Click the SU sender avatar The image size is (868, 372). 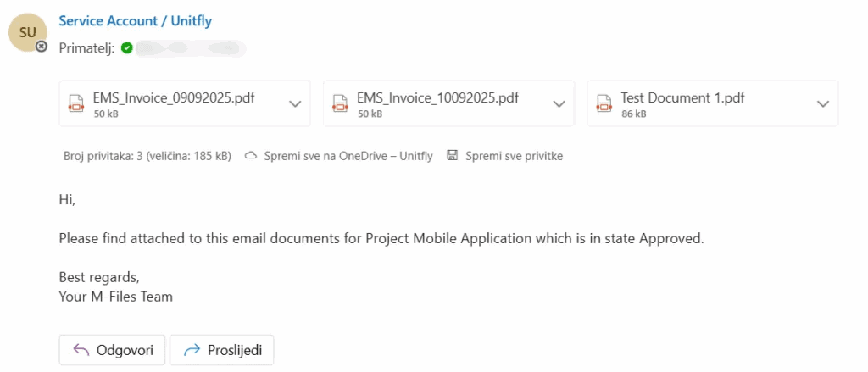[25, 31]
